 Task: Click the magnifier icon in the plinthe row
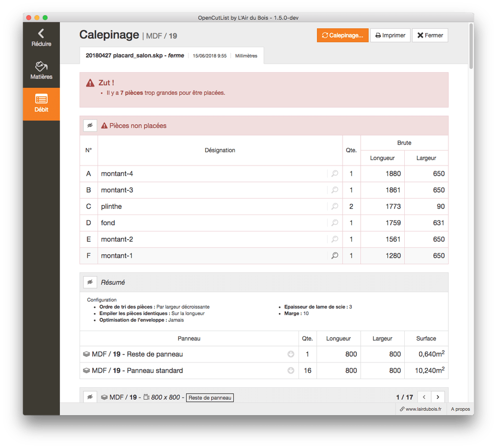click(335, 206)
